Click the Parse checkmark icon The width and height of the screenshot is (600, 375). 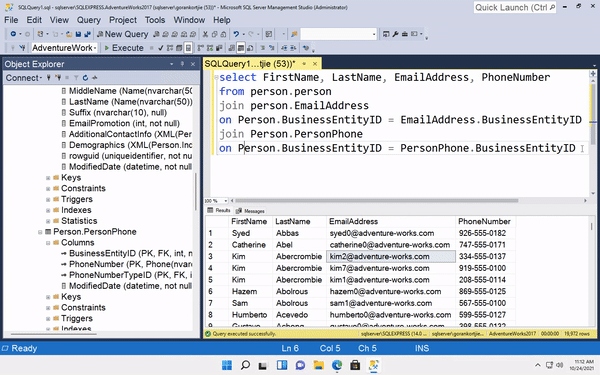[161, 48]
